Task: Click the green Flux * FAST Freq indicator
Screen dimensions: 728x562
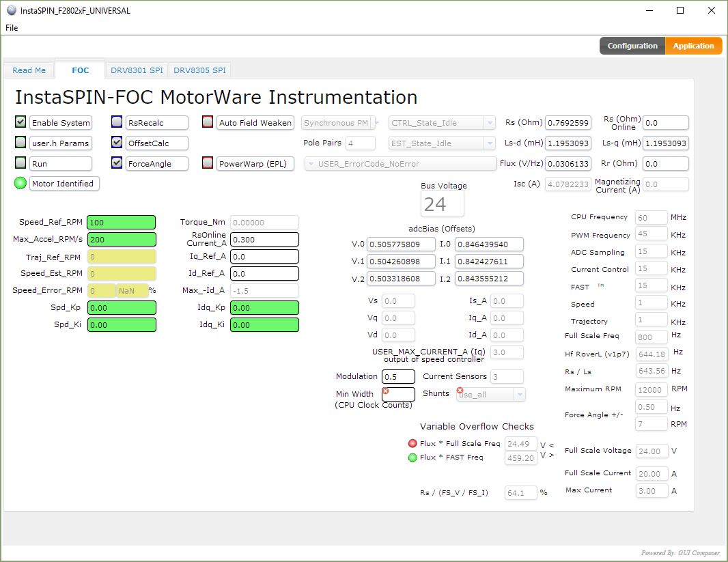Action: coord(412,458)
